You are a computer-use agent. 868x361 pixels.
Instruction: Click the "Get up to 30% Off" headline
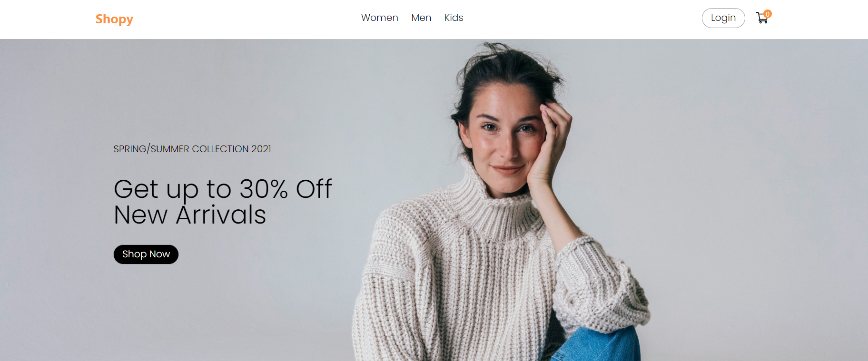(x=223, y=189)
